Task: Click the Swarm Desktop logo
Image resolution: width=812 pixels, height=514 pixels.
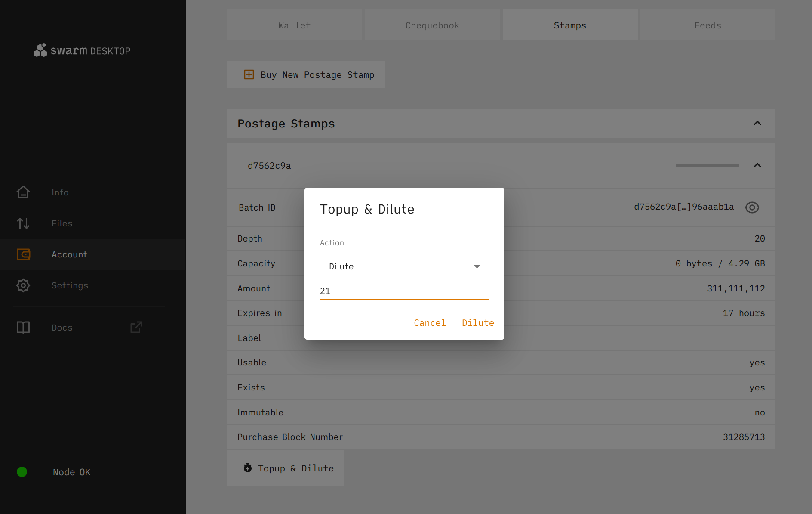Action: 82,51
